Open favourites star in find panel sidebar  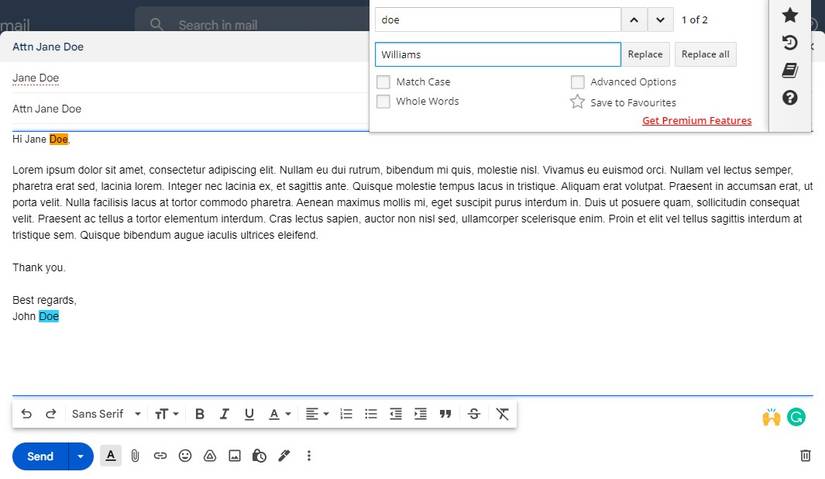[x=790, y=15]
